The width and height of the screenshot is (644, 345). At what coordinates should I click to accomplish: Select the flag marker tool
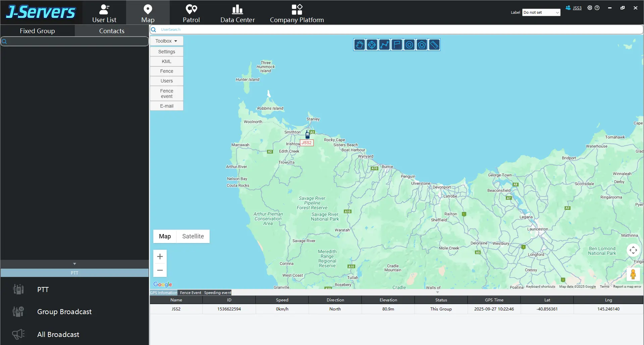[x=397, y=45]
